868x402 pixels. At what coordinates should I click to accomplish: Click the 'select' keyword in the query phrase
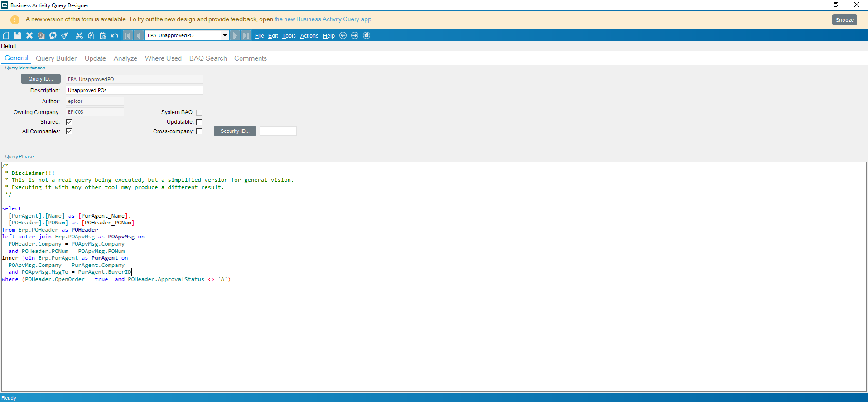12,208
